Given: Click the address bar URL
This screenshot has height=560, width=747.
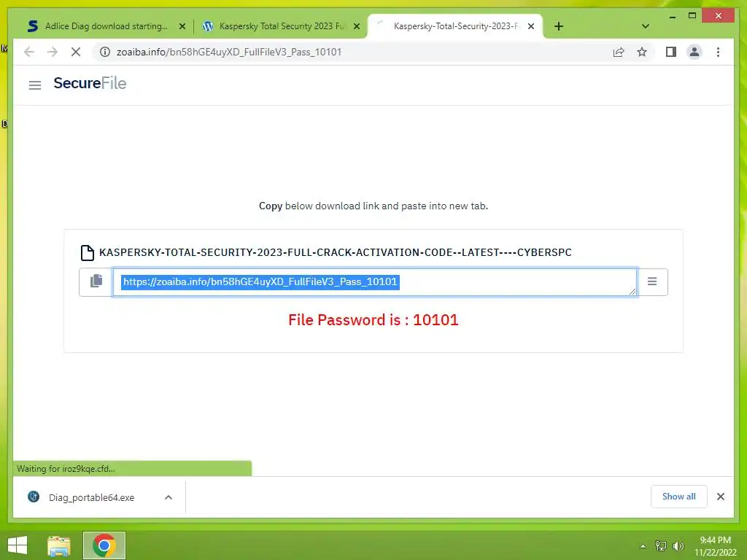Looking at the screenshot, I should (229, 52).
